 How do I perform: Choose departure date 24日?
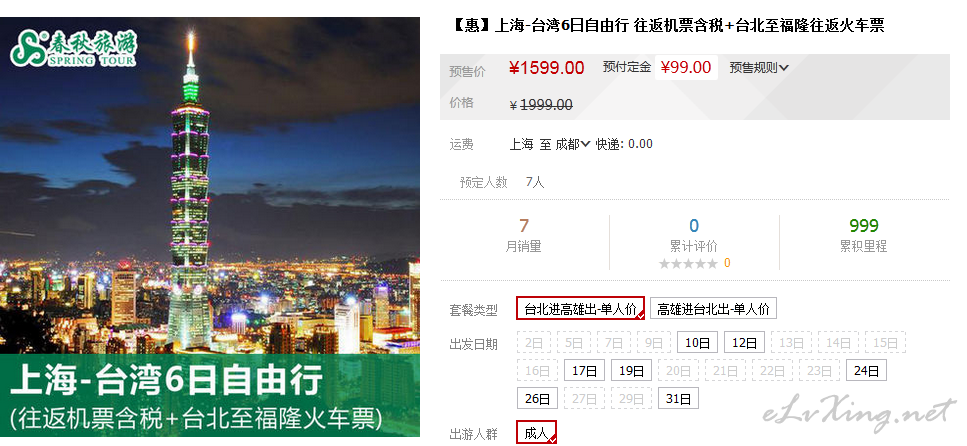[866, 370]
